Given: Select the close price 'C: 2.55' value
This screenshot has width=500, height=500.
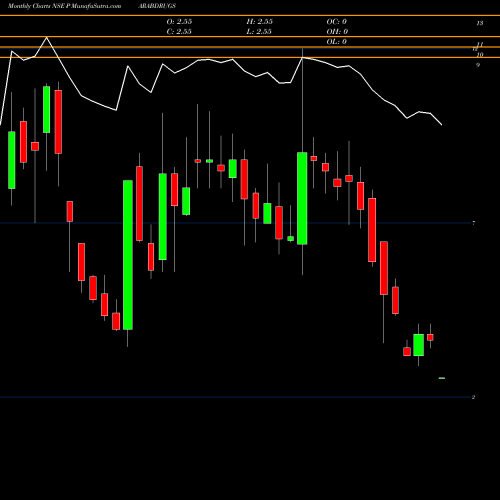Looking at the screenshot, I should (x=179, y=32).
